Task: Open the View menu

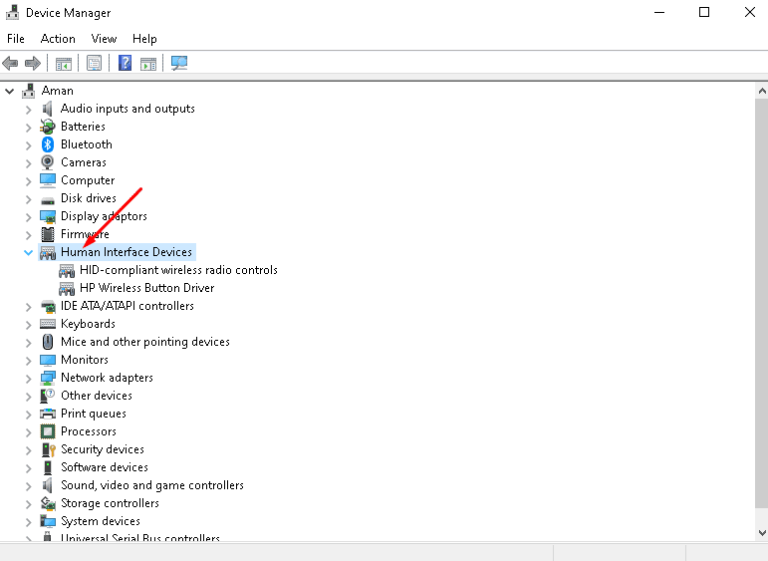Action: click(104, 38)
